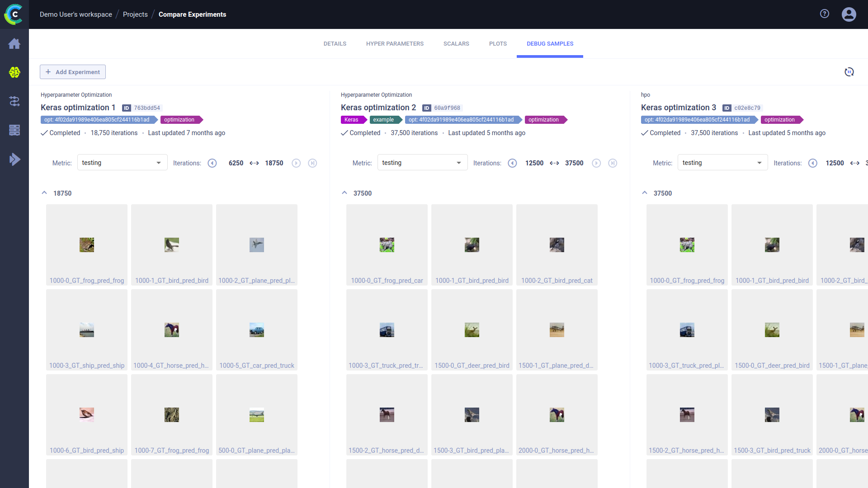The image size is (868, 488).
Task: Toggle the auto-refresh icon at top right
Action: click(849, 72)
